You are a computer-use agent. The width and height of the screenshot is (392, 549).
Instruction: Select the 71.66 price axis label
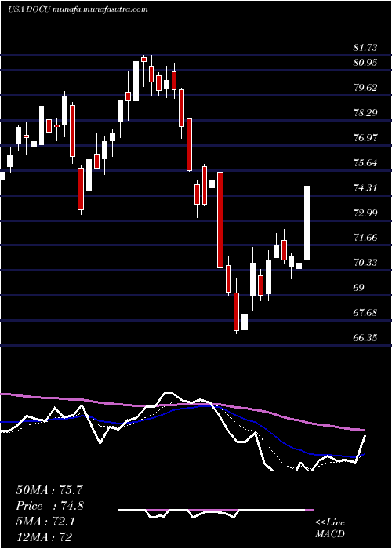coord(365,238)
